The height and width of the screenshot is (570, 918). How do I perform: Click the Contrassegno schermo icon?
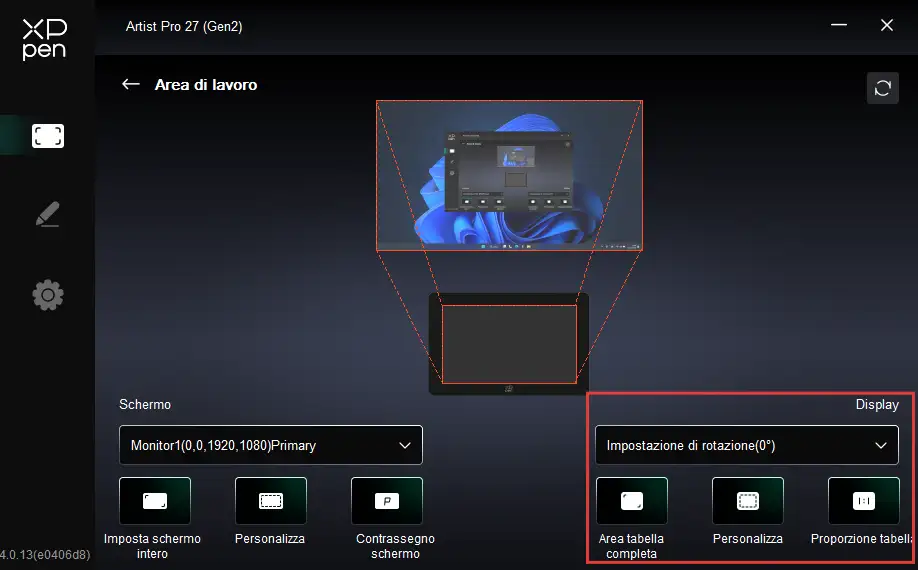(x=386, y=501)
